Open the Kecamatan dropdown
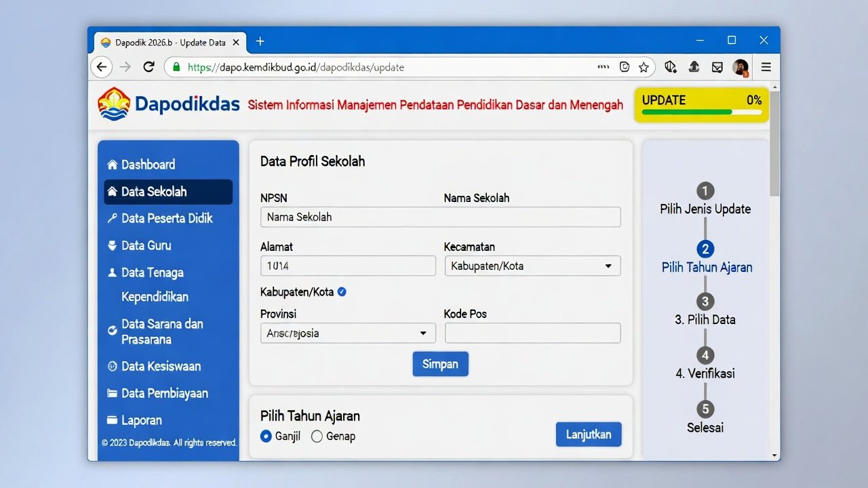Image resolution: width=868 pixels, height=488 pixels. [532, 266]
